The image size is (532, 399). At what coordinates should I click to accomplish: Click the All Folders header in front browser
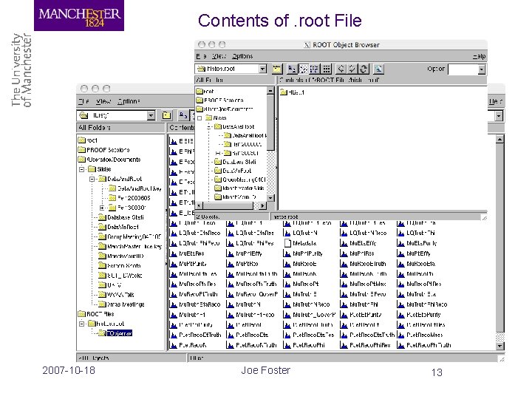tap(235, 80)
